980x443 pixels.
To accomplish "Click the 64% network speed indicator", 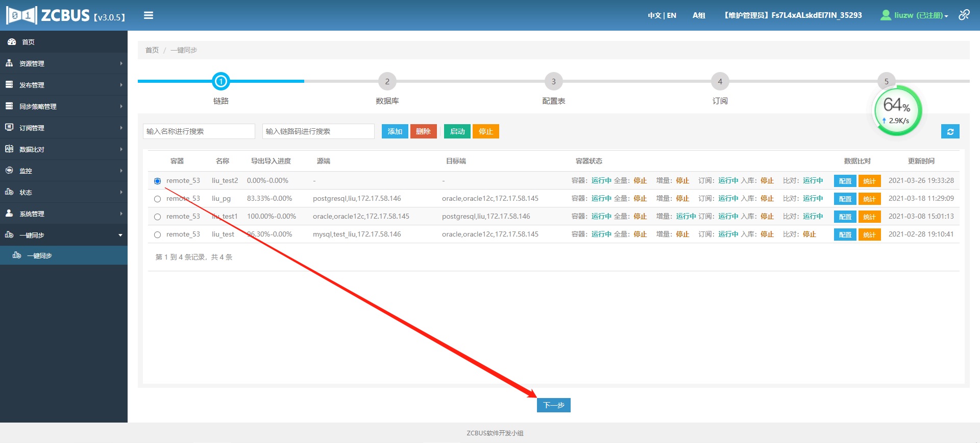I will tap(897, 110).
